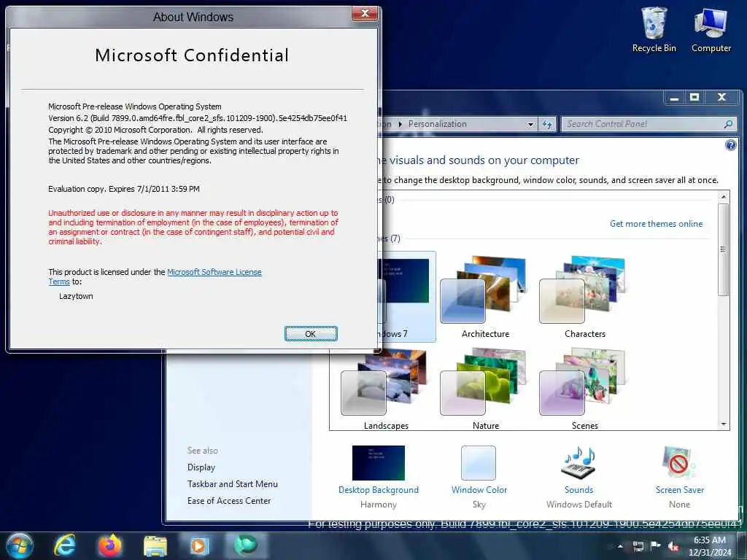Open Windows Explorer from the taskbar
This screenshot has height=560, width=747.
point(155,547)
